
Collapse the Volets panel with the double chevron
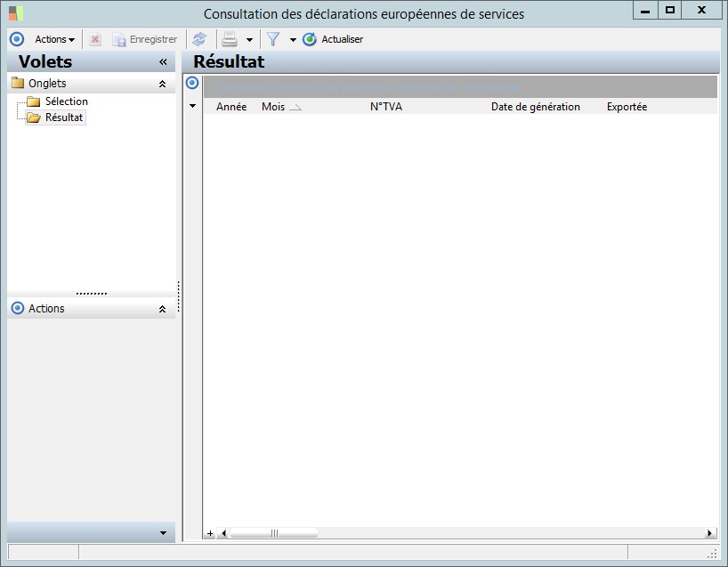pyautogui.click(x=163, y=61)
